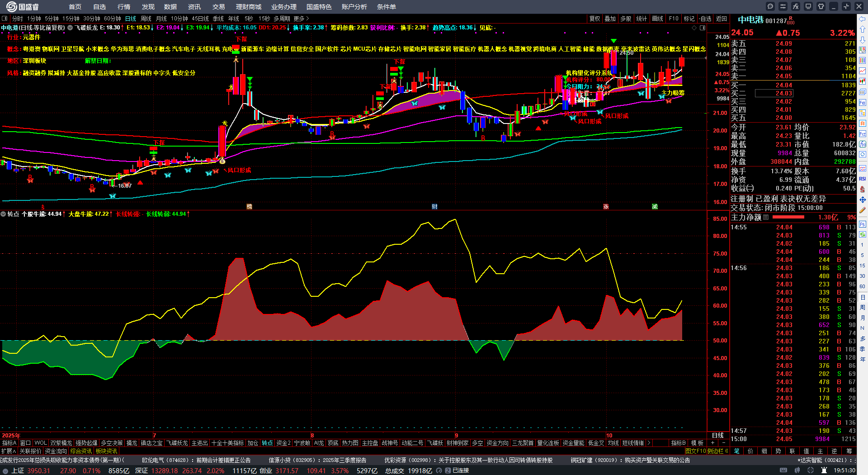Select the 资金方向 indicator tab
This screenshot has height=475, width=868.
498,443
